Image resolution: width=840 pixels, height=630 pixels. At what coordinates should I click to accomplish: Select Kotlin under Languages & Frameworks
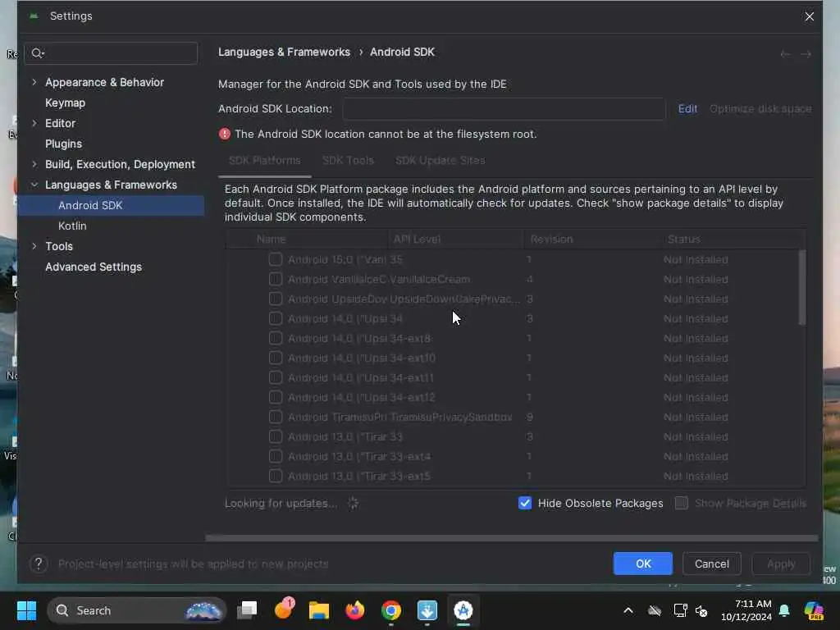pyautogui.click(x=72, y=226)
